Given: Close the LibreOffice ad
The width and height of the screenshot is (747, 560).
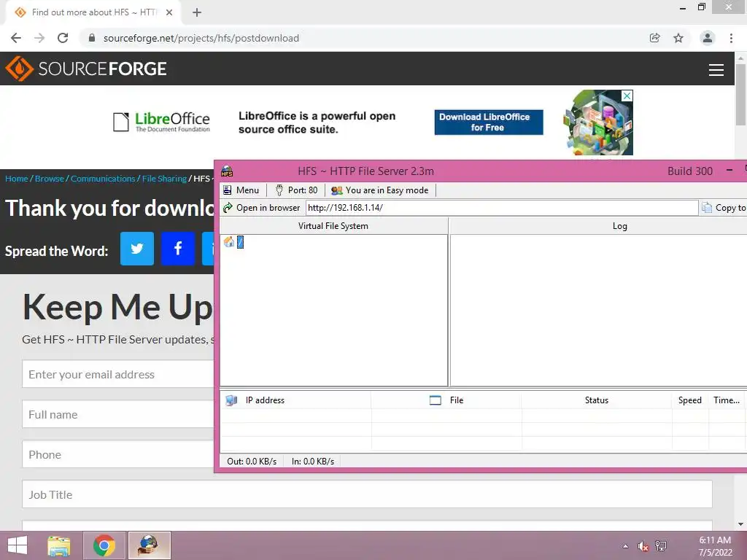Looking at the screenshot, I should (627, 96).
